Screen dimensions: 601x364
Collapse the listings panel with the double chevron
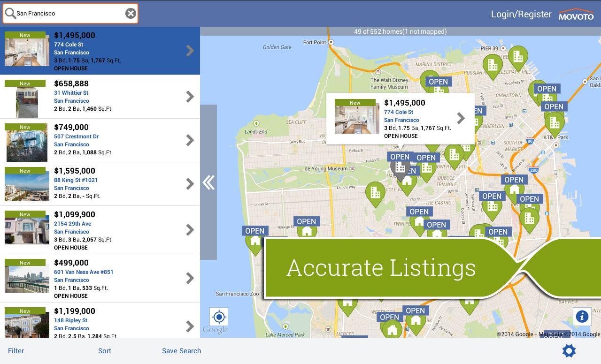pyautogui.click(x=208, y=183)
